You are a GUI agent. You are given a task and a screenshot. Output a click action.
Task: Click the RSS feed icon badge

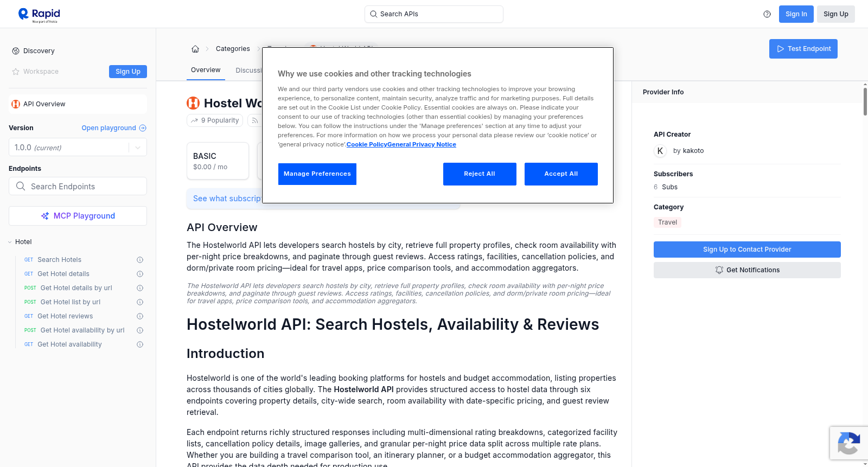click(x=255, y=120)
